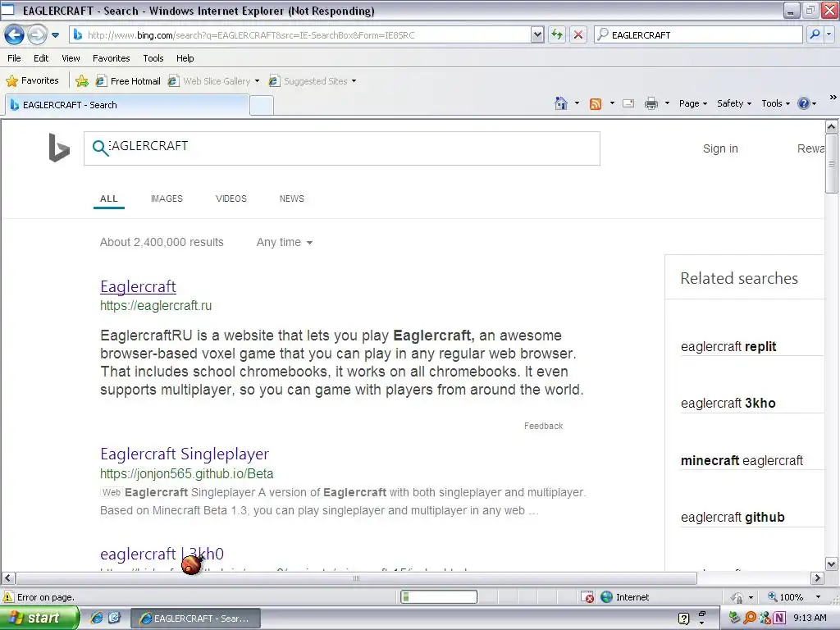Expand Web Slice Gallery dropdown
Screen dimensions: 840x630
coord(257,81)
